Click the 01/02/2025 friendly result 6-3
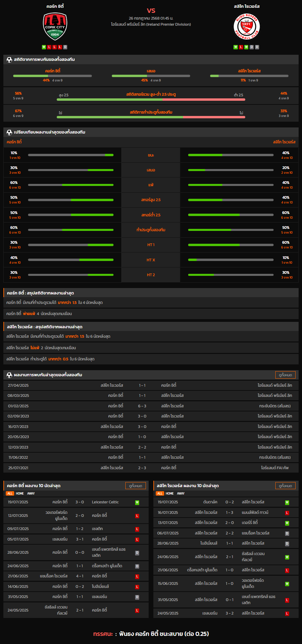Screen dimensions: 302x644 pos(142,406)
